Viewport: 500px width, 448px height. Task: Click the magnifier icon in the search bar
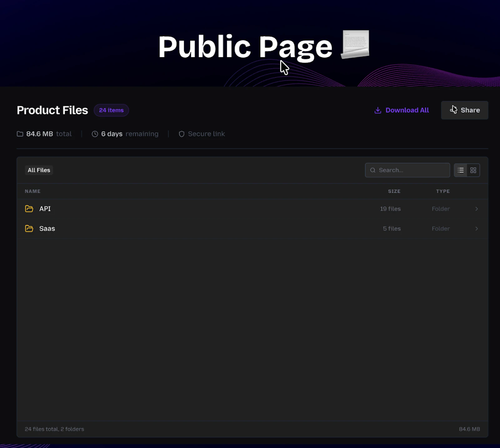[373, 170]
